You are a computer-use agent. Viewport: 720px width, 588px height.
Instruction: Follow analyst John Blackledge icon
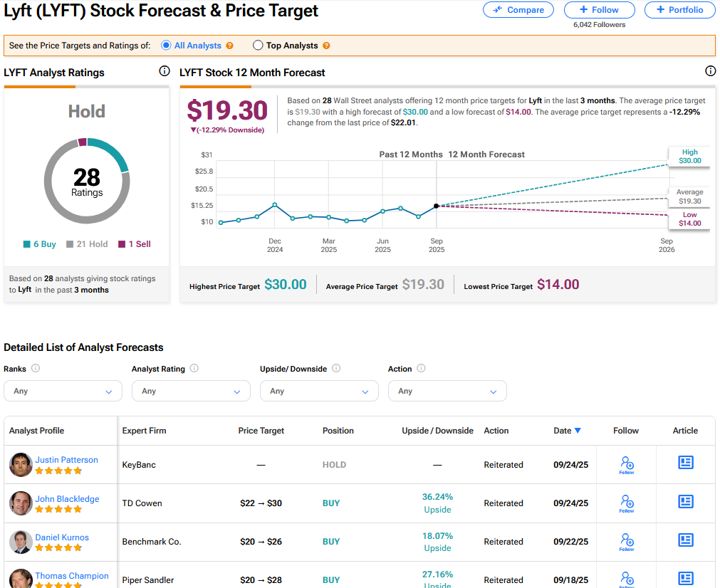[x=627, y=503]
